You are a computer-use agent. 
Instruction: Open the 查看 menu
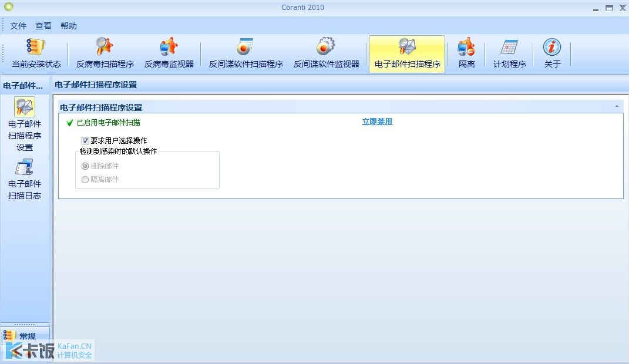(x=43, y=26)
